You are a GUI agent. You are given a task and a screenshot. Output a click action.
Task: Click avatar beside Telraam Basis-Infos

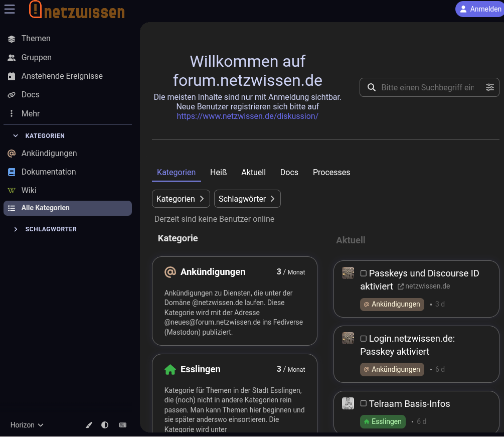pos(348,403)
